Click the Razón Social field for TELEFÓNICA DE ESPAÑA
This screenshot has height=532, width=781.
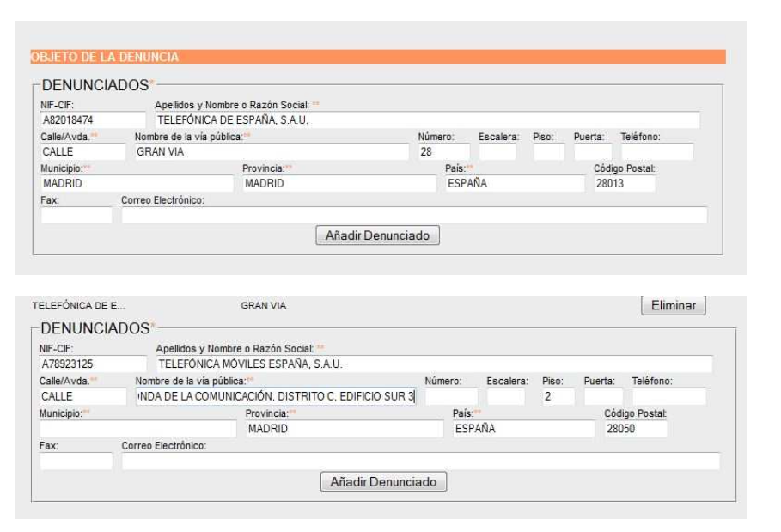tap(427, 120)
